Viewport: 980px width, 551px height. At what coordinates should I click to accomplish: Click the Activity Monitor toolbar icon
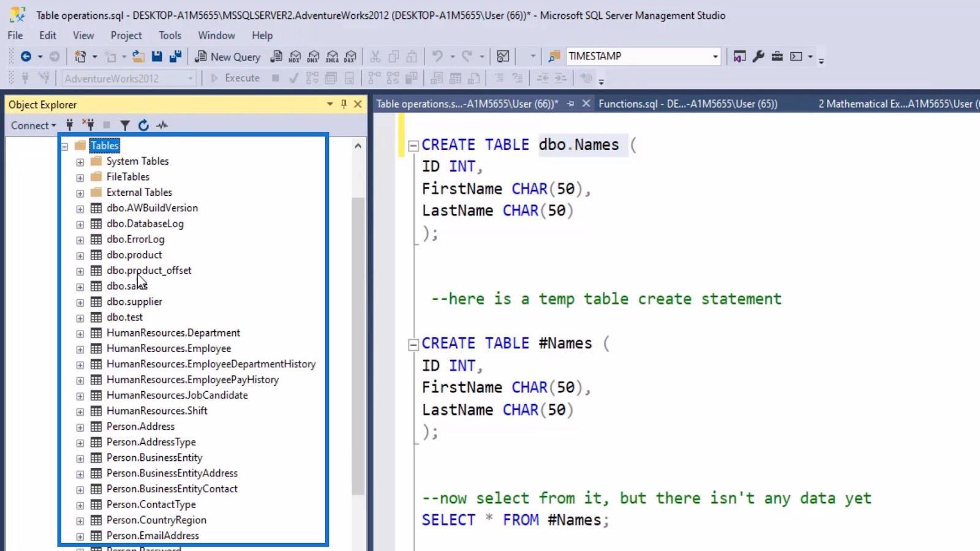coord(503,56)
